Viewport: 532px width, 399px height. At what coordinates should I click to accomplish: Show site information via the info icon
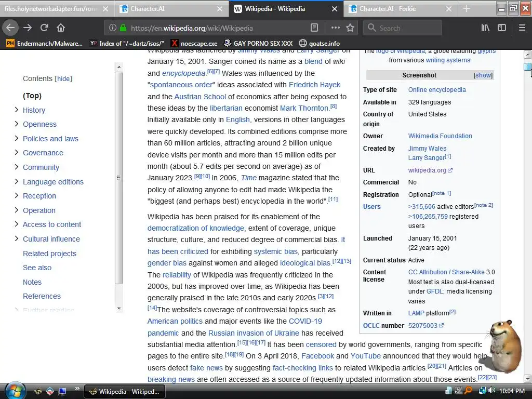112,28
